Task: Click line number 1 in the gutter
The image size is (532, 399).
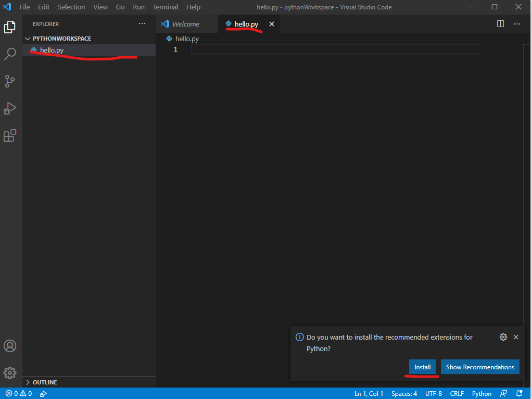Action: pyautogui.click(x=175, y=49)
